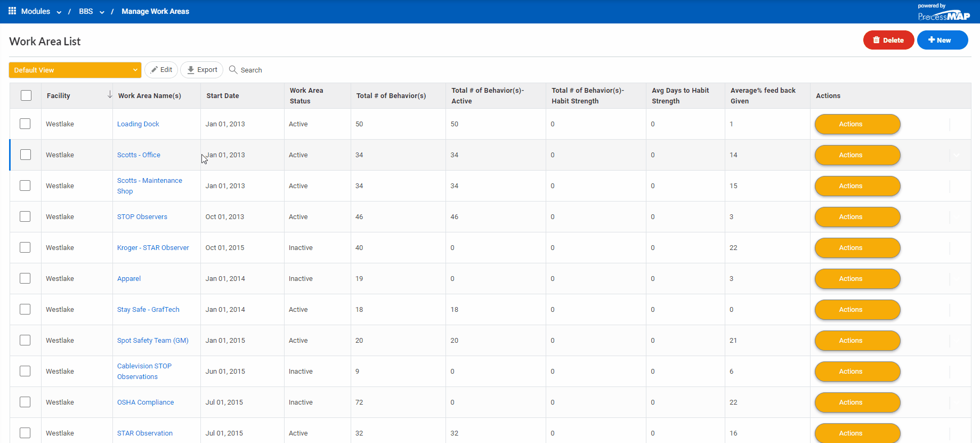
Task: Open the Scotts - Office link
Action: point(139,155)
